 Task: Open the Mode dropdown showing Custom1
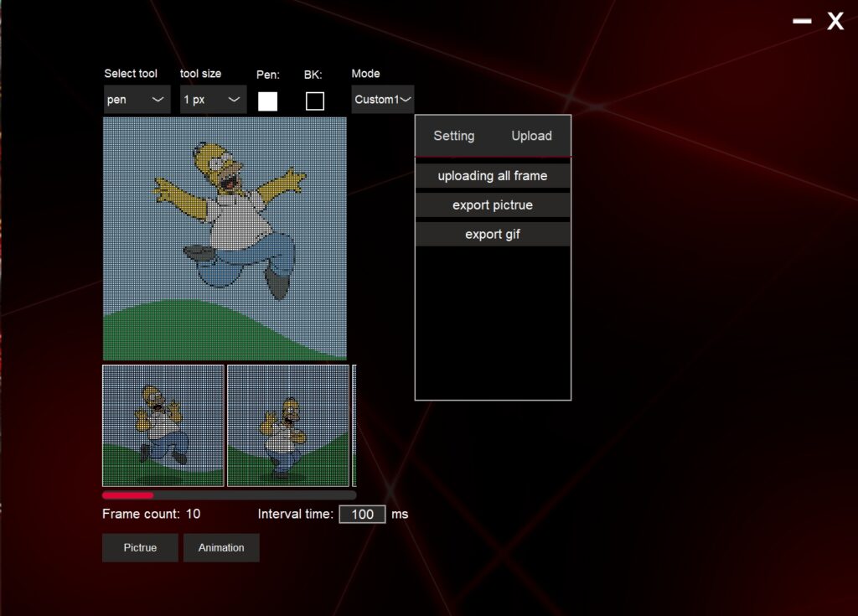point(382,100)
